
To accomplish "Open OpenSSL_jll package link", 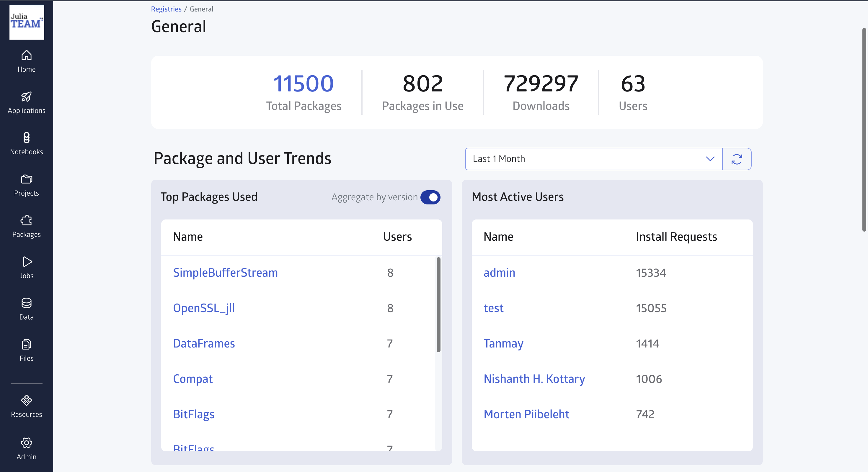I will coord(204,308).
